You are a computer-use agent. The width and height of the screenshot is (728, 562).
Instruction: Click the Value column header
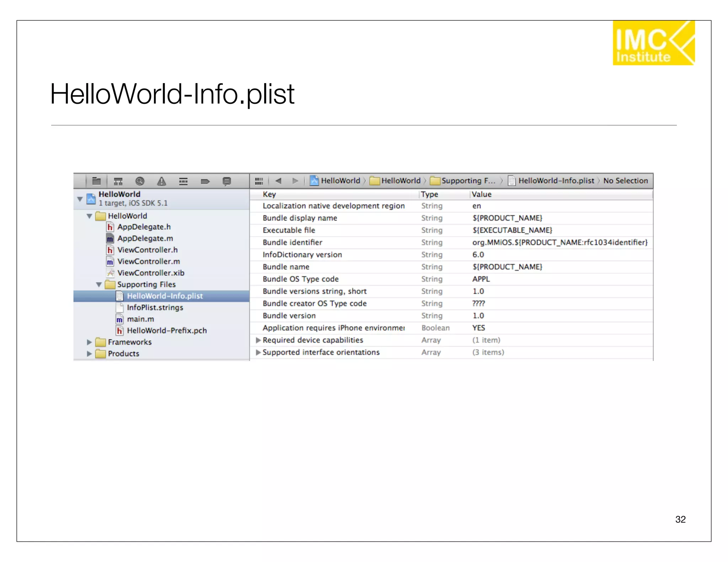coord(481,194)
